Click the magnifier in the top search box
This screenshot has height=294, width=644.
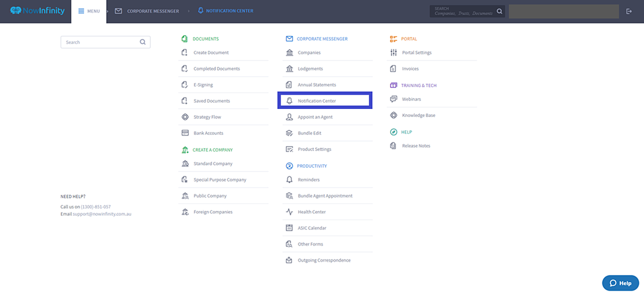tap(499, 11)
